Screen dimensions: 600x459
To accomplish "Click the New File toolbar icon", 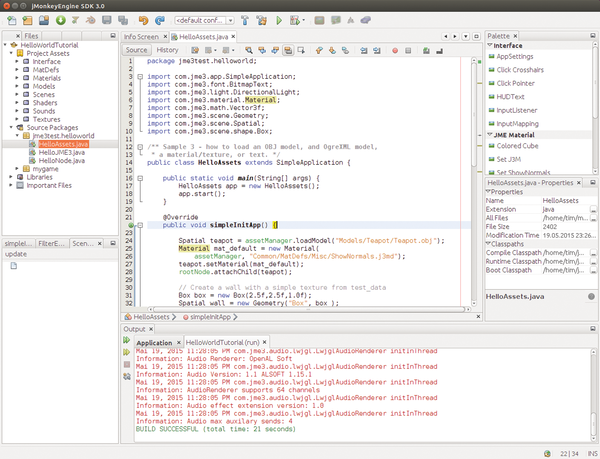I will 12,20.
